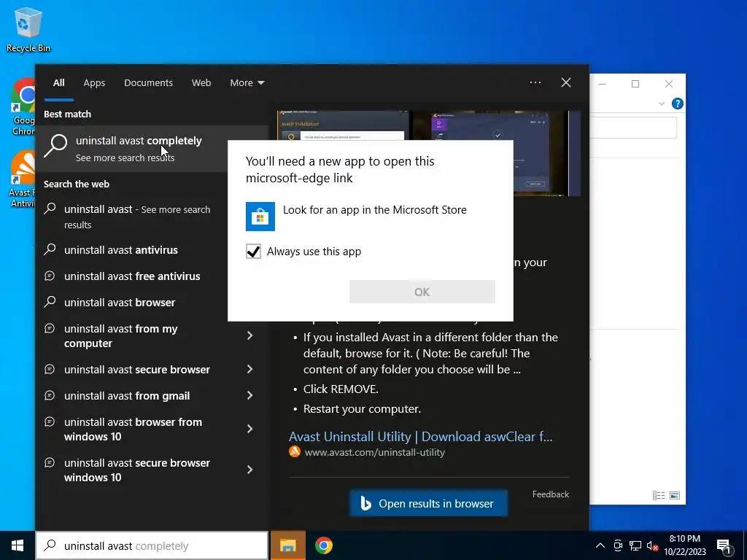Expand uninstall avast secure browser arrow
Image resolution: width=747 pixels, height=560 pixels.
(249, 369)
